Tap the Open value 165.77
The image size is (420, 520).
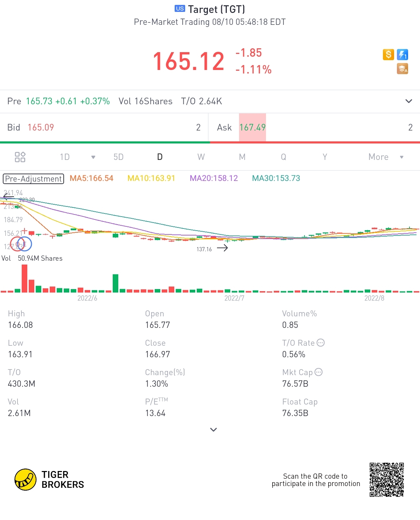[x=157, y=325]
